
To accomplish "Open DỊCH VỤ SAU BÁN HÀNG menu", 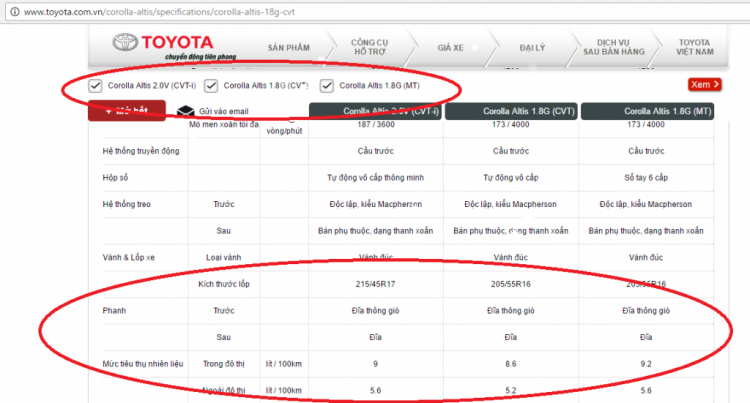I will [x=614, y=47].
